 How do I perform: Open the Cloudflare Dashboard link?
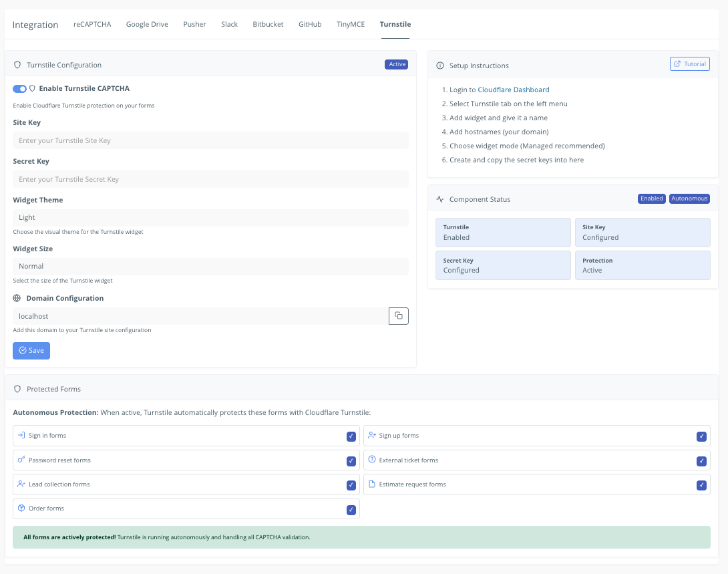tap(514, 89)
